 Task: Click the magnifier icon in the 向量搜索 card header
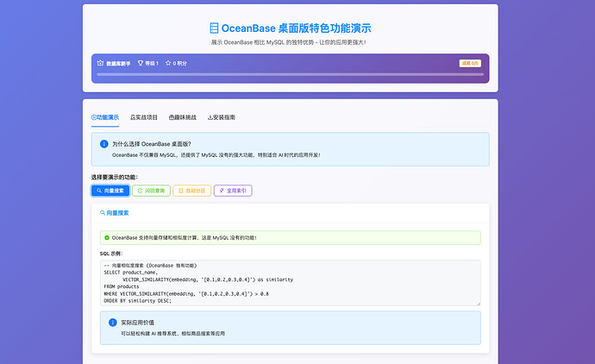coord(103,213)
